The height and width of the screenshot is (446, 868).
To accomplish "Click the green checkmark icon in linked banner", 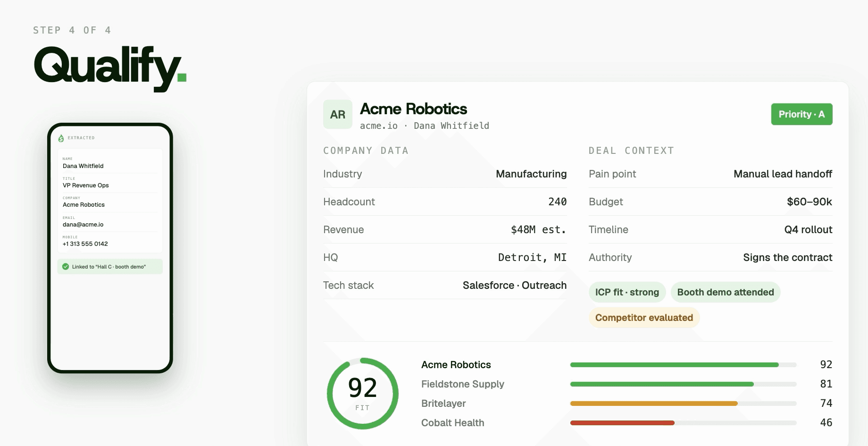I will (66, 267).
